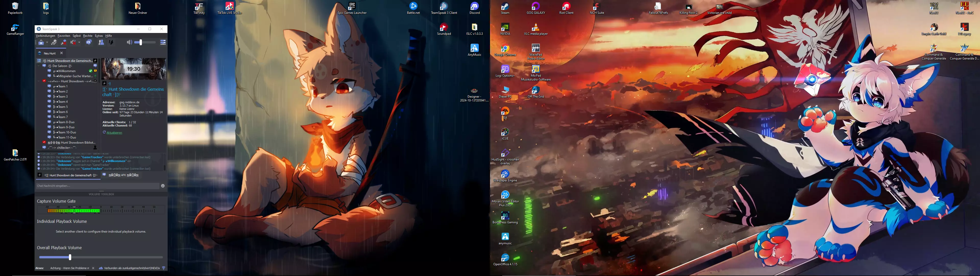Image resolution: width=980 pixels, height=276 pixels.
Task: Click the server banner image showing 19:30
Action: (133, 69)
